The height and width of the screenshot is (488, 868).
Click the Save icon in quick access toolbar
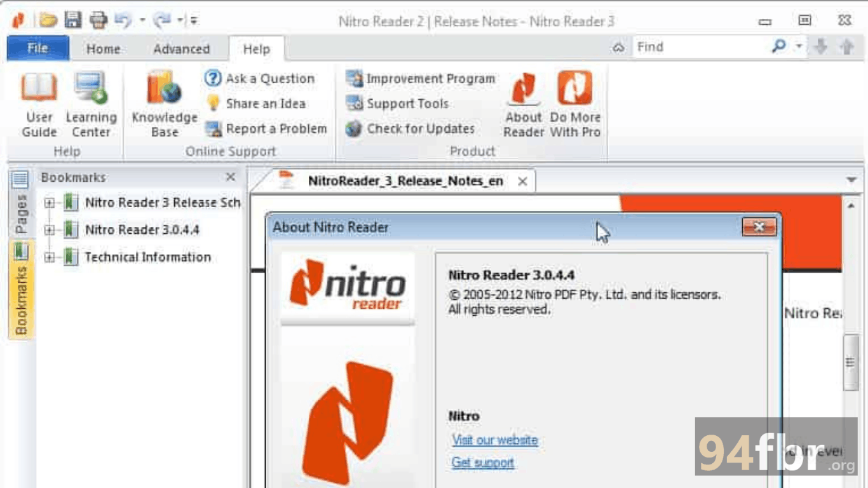(73, 20)
